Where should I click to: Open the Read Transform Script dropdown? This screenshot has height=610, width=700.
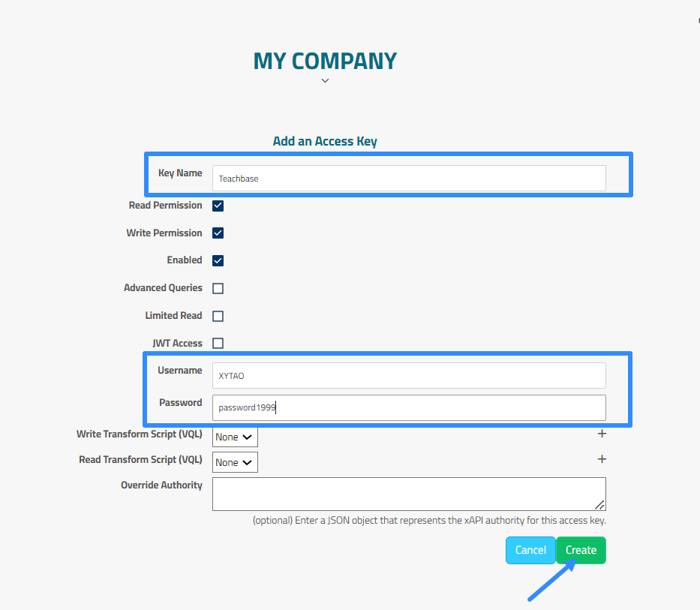[x=235, y=462]
